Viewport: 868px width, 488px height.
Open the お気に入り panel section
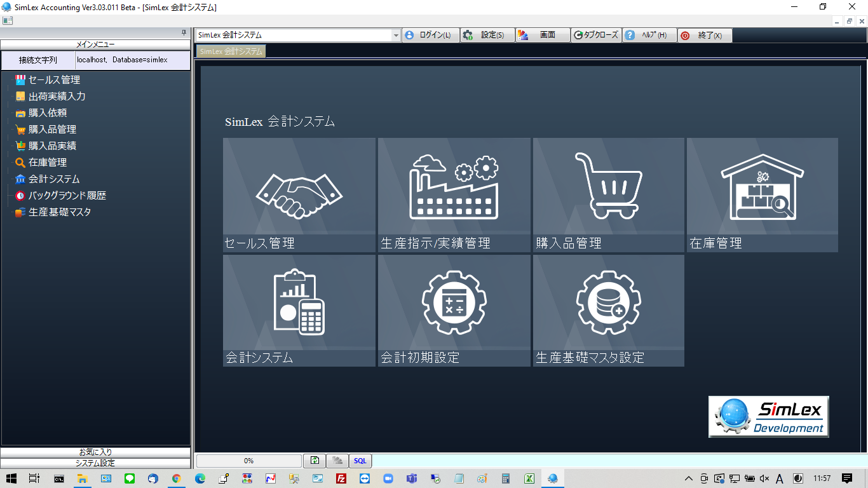click(95, 452)
